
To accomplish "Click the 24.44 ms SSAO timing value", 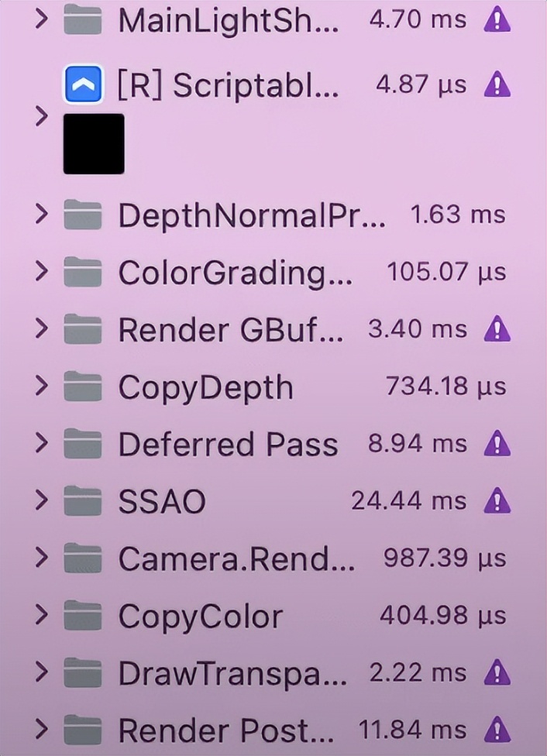I will (x=408, y=502).
